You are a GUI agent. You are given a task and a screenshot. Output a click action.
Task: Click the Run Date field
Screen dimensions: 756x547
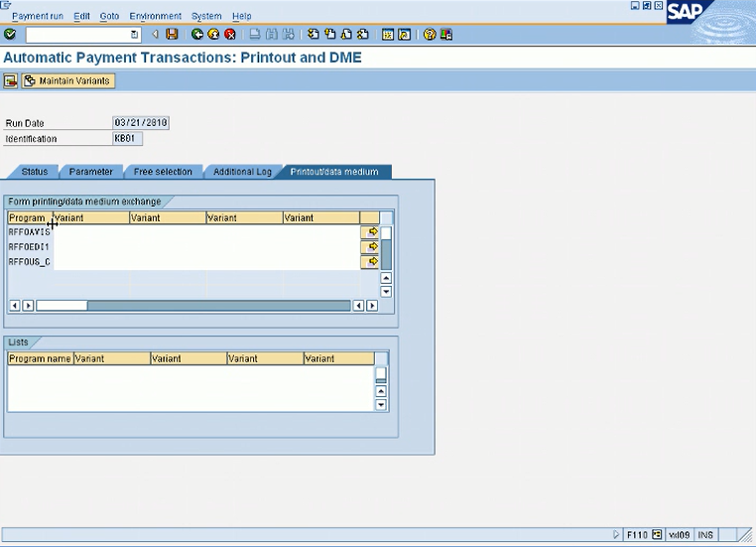(141, 123)
